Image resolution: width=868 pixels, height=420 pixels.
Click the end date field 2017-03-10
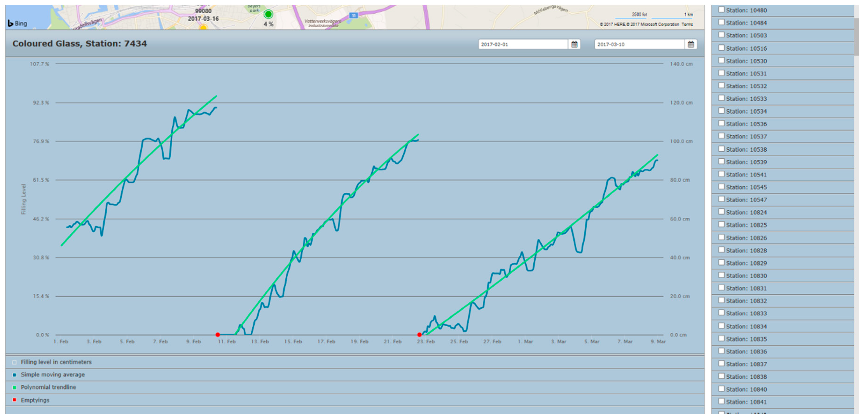pyautogui.click(x=639, y=44)
